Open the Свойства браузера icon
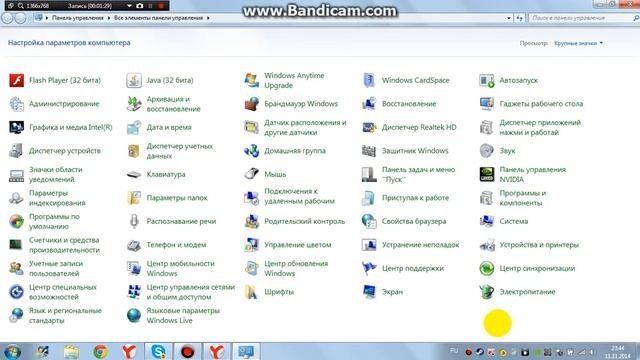640x360 pixels. [x=369, y=222]
